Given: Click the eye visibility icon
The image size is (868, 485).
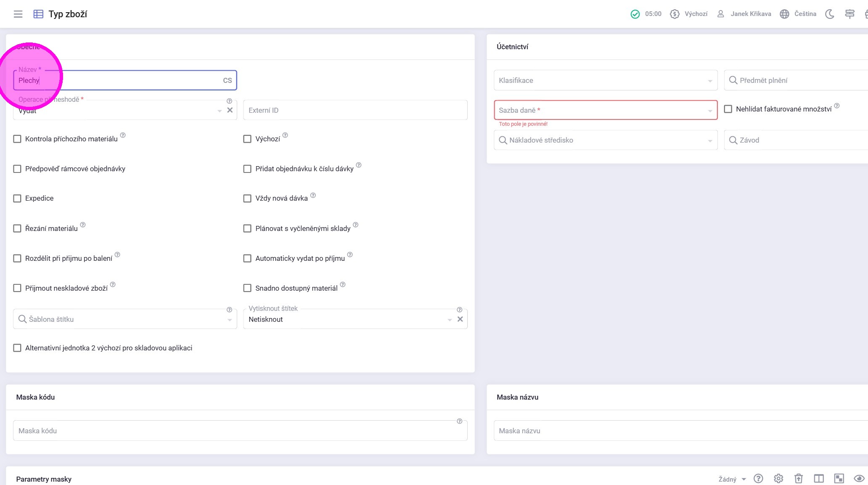Looking at the screenshot, I should 859,478.
